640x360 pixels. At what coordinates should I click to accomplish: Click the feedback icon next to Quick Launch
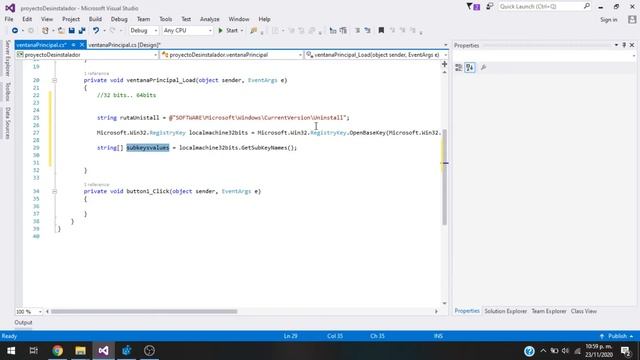point(489,7)
